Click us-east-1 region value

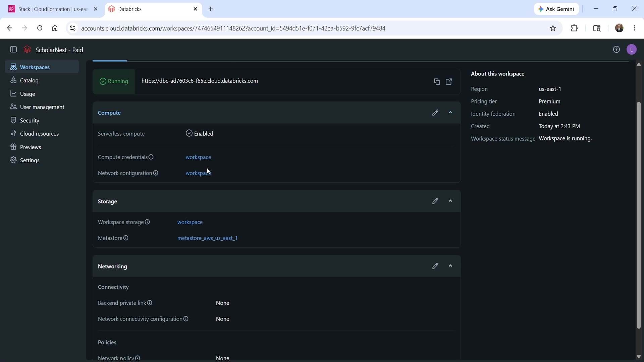pyautogui.click(x=550, y=89)
